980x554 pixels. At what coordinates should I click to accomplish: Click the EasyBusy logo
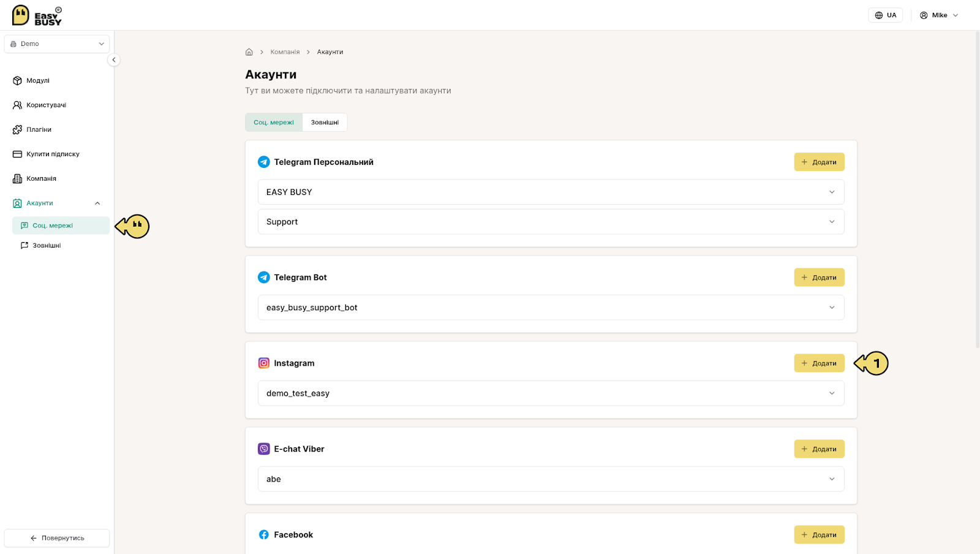37,15
